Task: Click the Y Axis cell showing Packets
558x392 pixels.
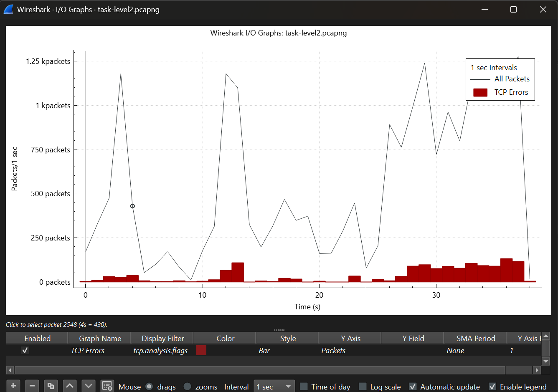Action: point(350,350)
